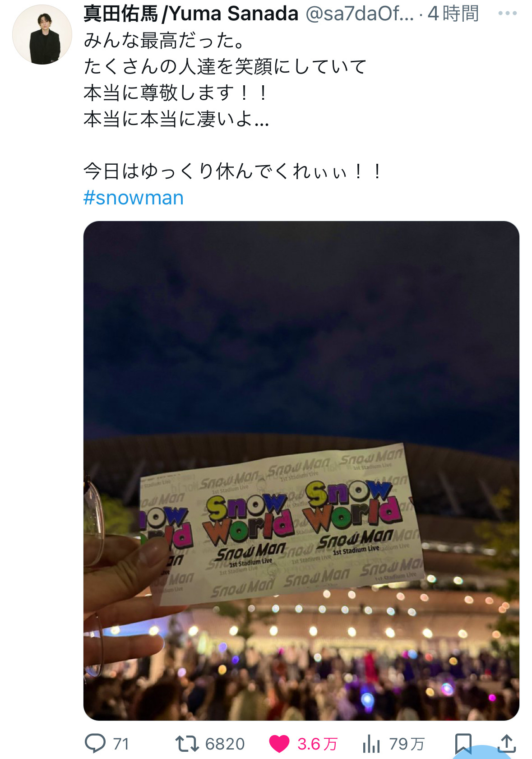Tap the retweet arrows icon
Viewport: 532px width, 759px height.
(187, 744)
